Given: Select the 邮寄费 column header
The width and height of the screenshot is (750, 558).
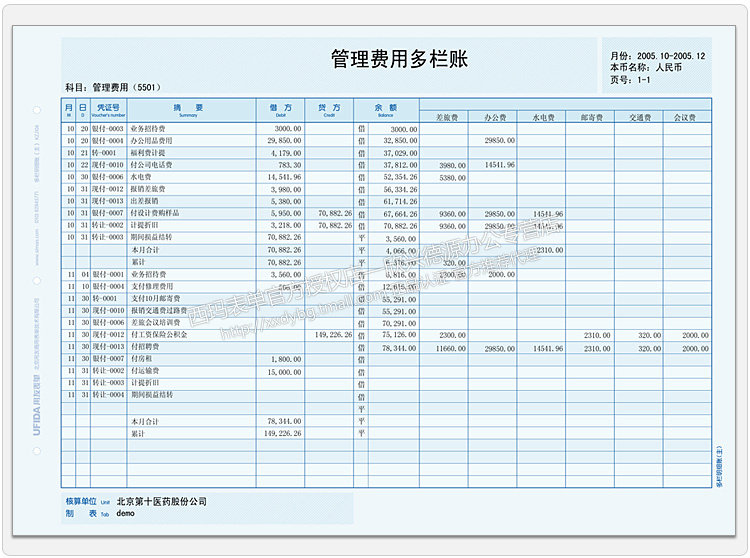Looking at the screenshot, I should (x=592, y=117).
